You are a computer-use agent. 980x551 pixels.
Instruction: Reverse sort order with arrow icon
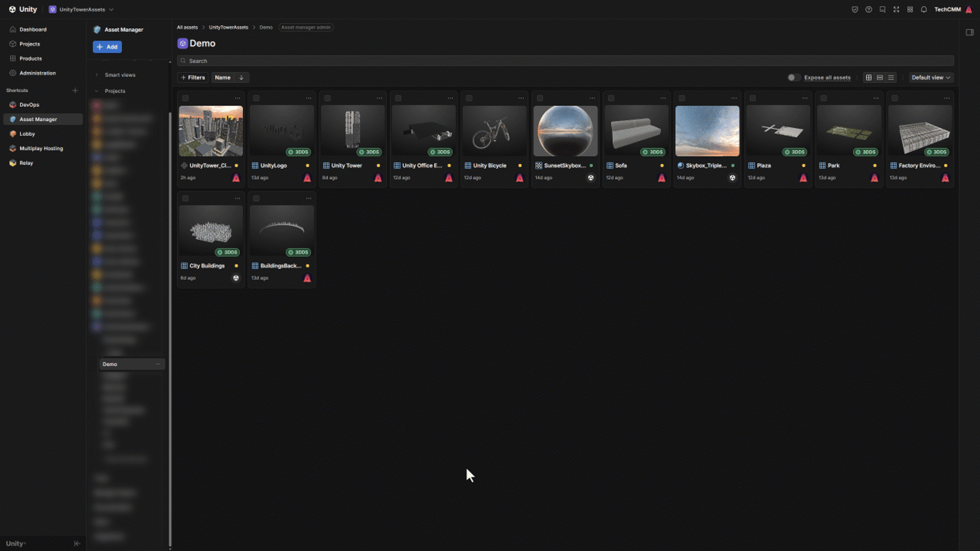[241, 77]
